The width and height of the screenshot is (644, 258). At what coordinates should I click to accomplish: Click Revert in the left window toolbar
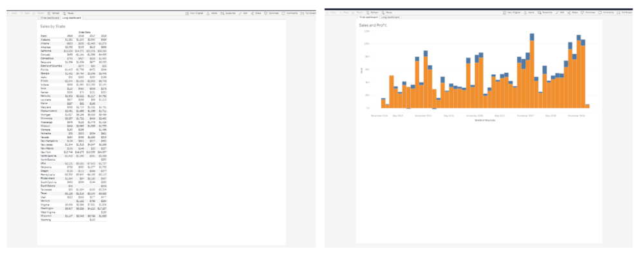click(x=38, y=13)
